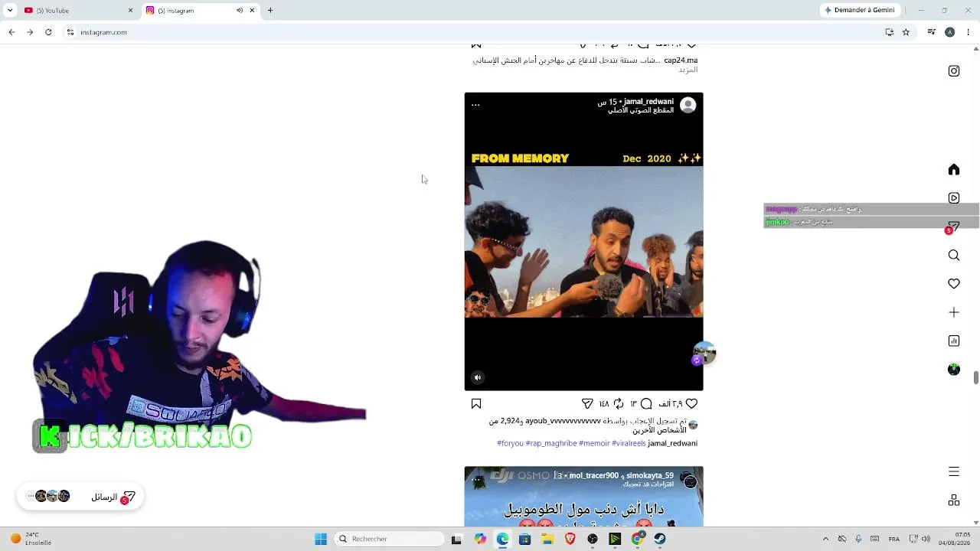Click the Demander à Gemini button
This screenshot has height=551, width=980.
(859, 11)
